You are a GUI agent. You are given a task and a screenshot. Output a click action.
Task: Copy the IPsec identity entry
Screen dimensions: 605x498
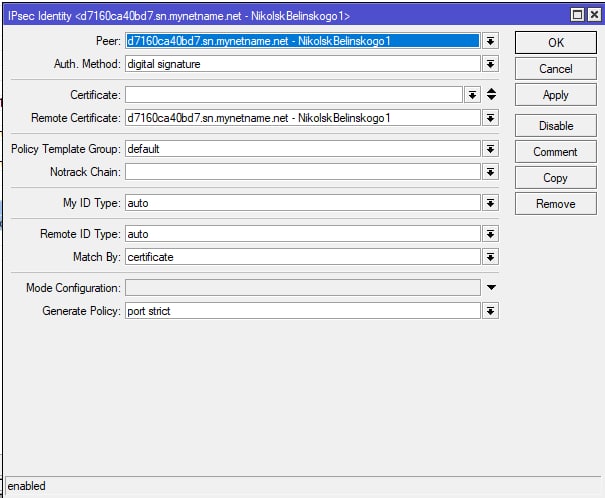pos(556,178)
